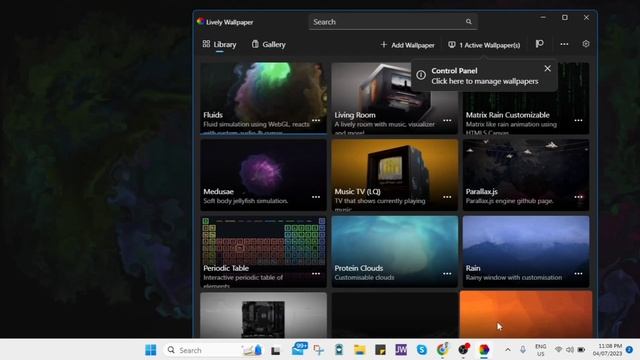
Task: Select the Fluids wallpaper
Action: pos(263,98)
